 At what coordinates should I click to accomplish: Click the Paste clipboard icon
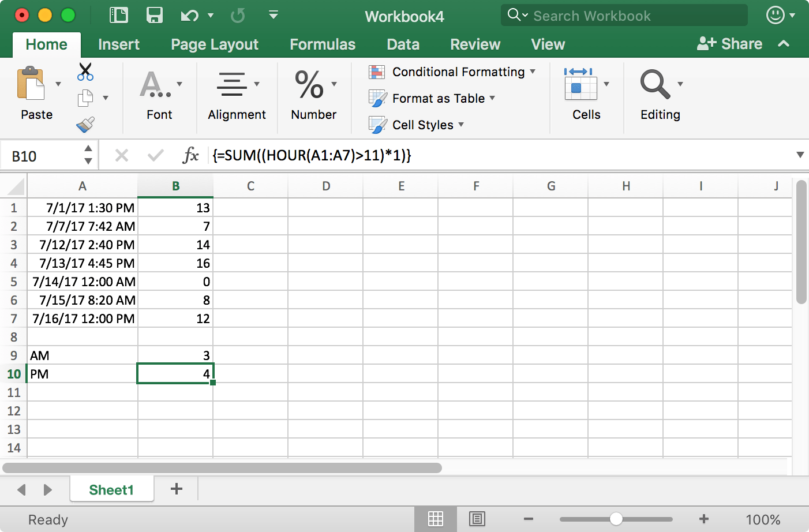pos(33,86)
